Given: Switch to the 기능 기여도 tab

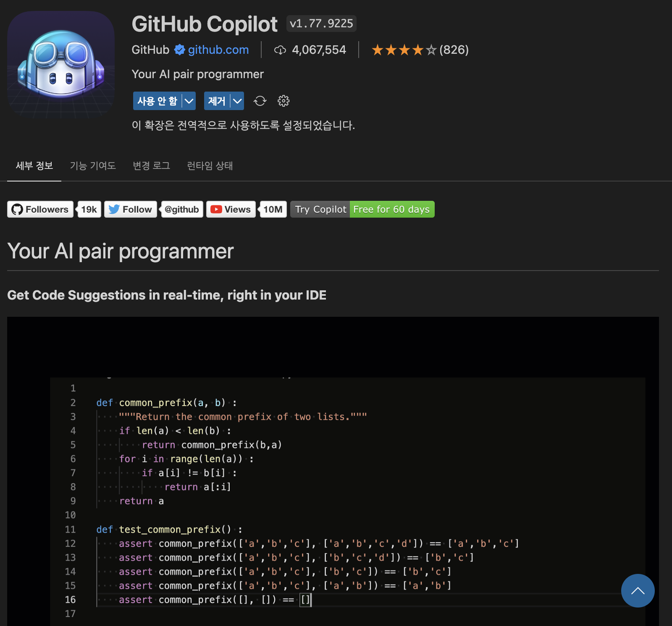Looking at the screenshot, I should (x=93, y=166).
